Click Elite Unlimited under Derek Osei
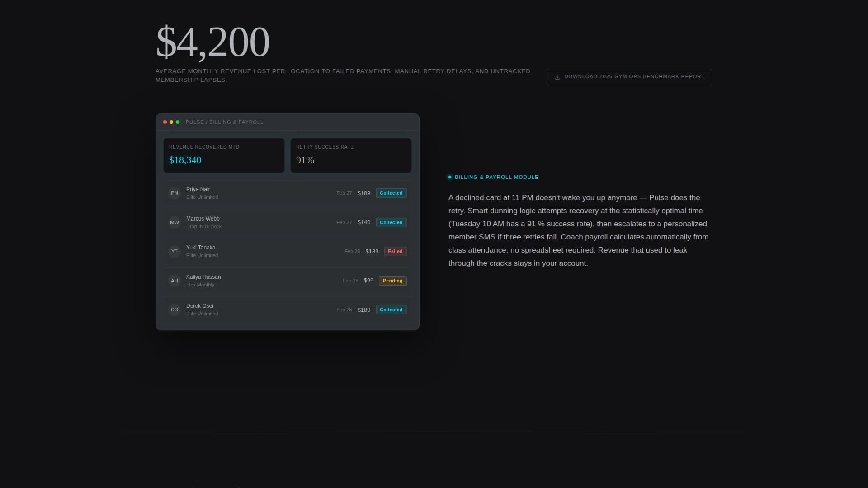 (202, 314)
